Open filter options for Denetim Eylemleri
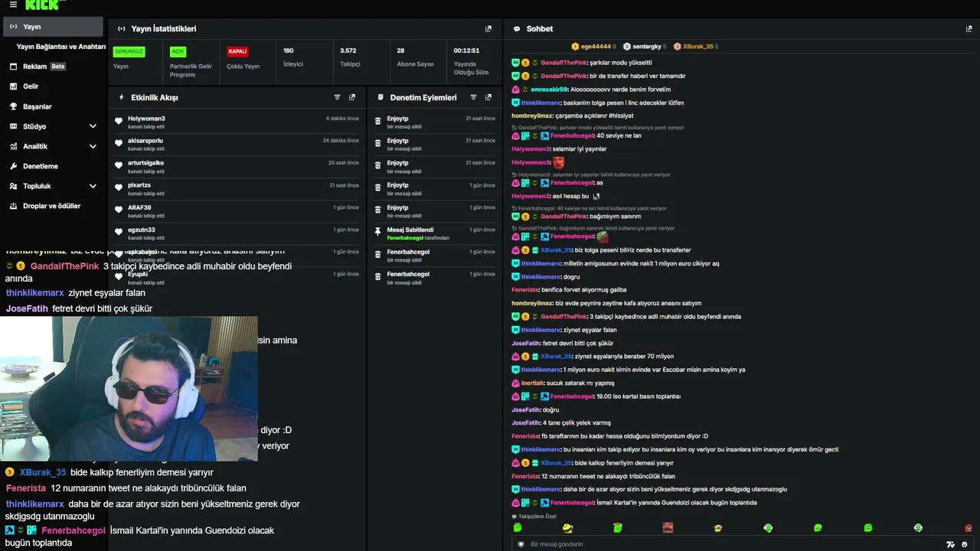Viewport: 980px width, 551px height. point(473,97)
